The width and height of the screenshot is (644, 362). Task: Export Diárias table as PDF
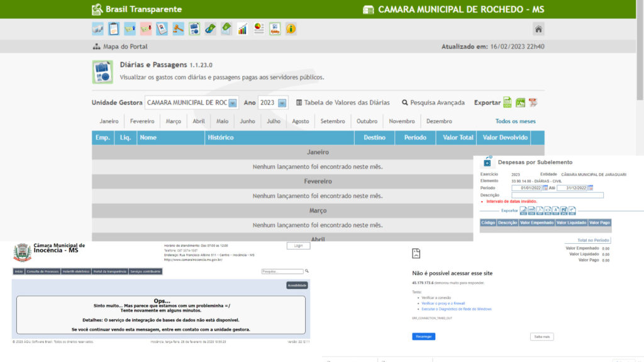(533, 102)
